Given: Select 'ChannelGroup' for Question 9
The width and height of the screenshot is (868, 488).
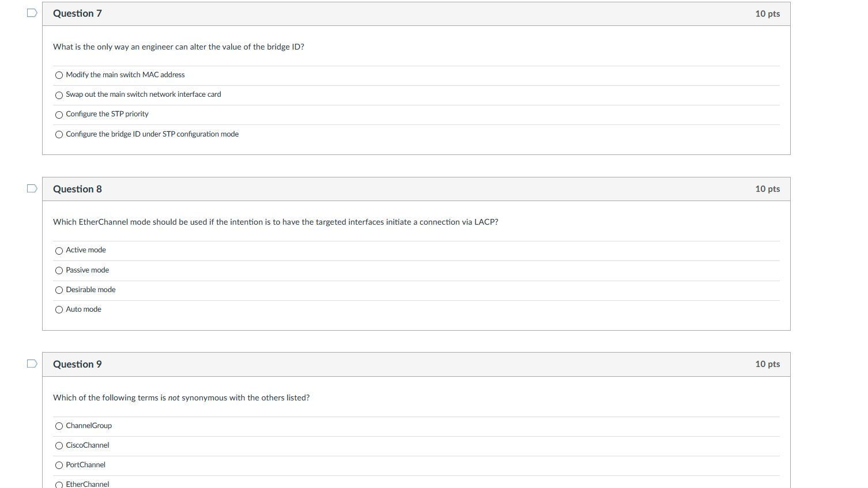Looking at the screenshot, I should [59, 426].
